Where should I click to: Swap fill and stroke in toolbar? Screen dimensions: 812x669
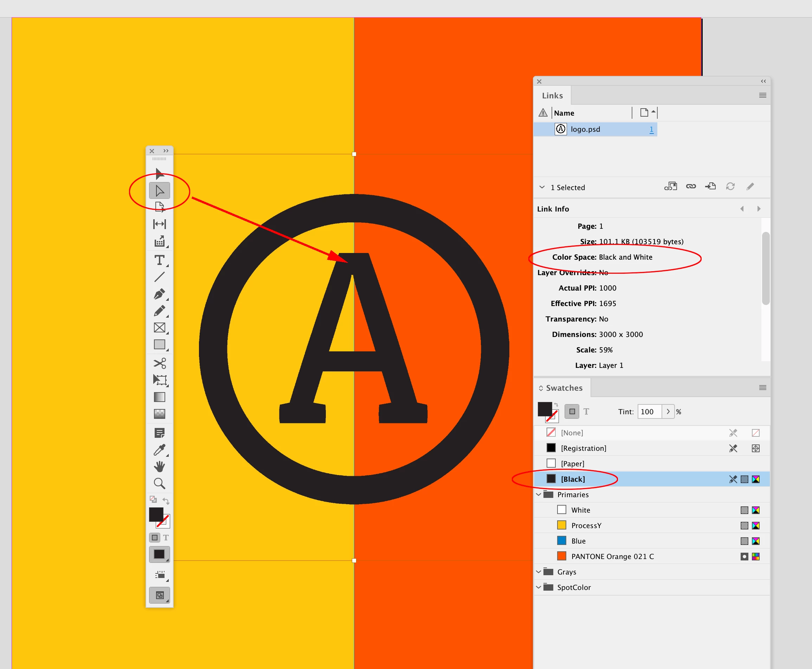pos(166,501)
